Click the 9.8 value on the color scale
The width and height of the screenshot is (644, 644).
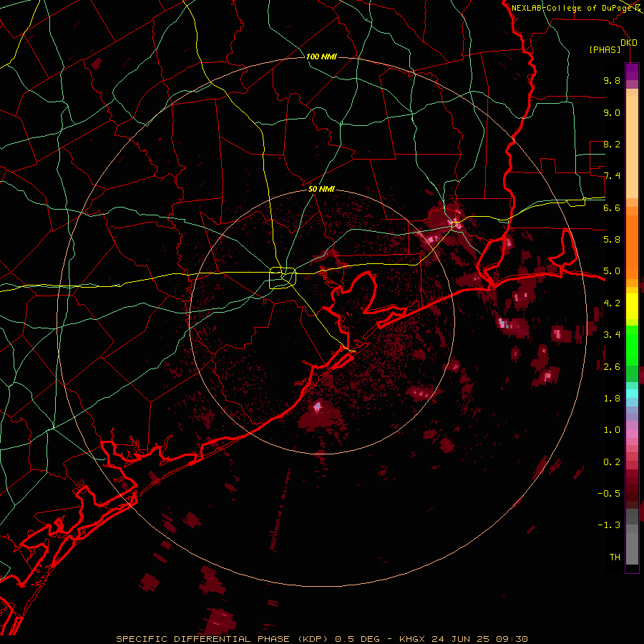(612, 80)
